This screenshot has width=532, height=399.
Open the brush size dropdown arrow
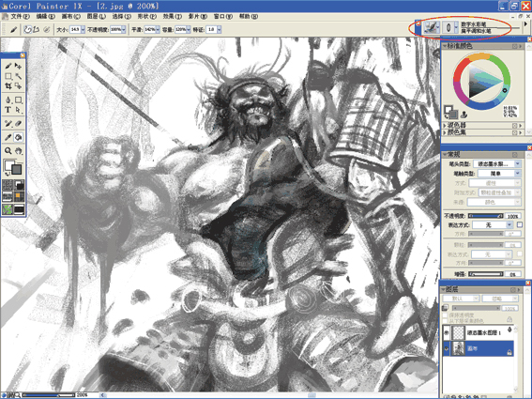pos(83,30)
